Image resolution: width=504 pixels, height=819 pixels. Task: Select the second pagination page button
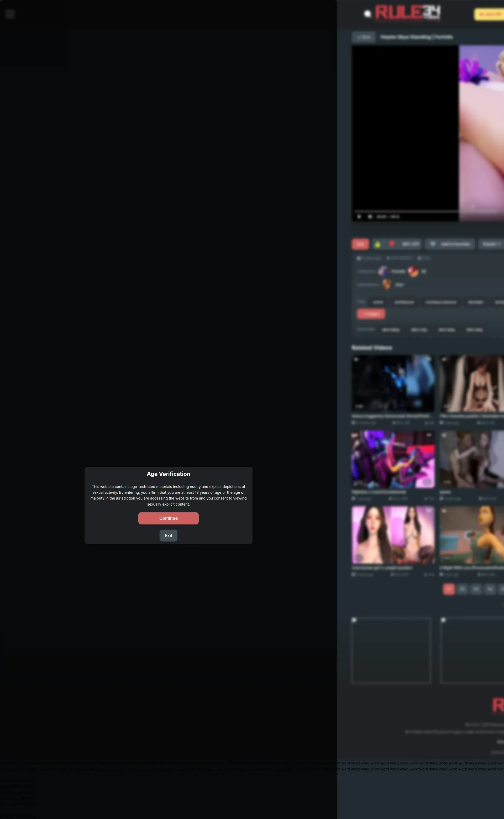click(462, 589)
